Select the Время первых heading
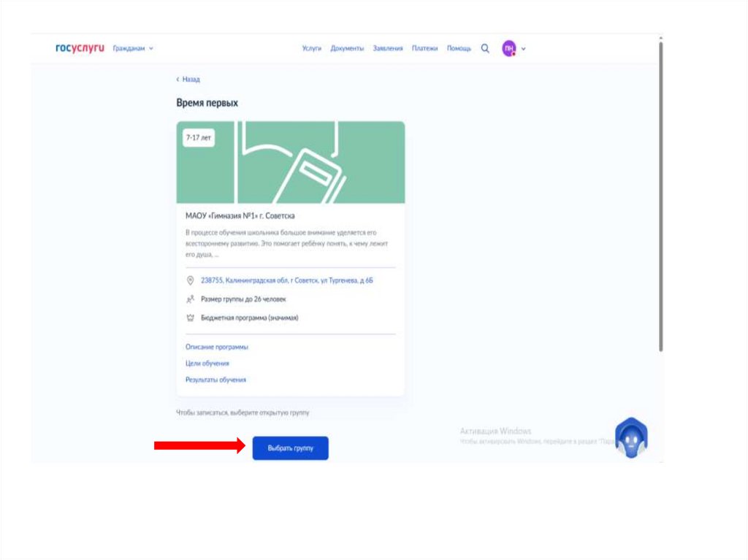The width and height of the screenshot is (748, 560). (207, 103)
